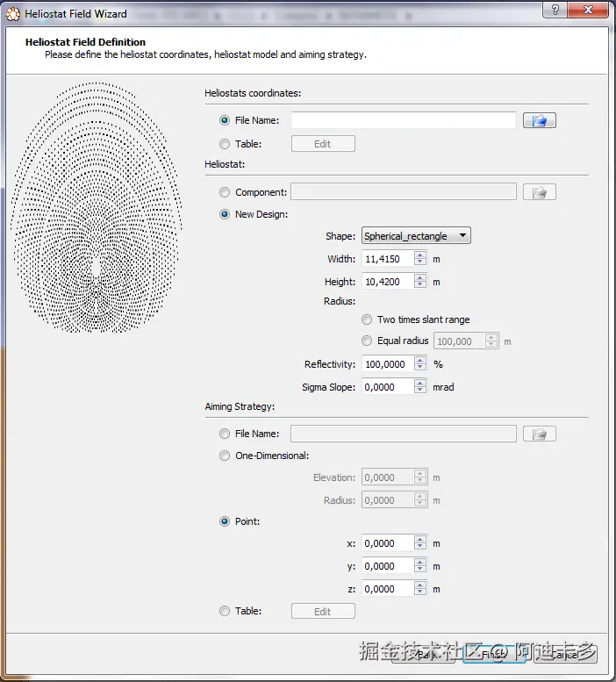The height and width of the screenshot is (682, 616).
Task: Select File Name aiming strategy
Action: tap(225, 434)
